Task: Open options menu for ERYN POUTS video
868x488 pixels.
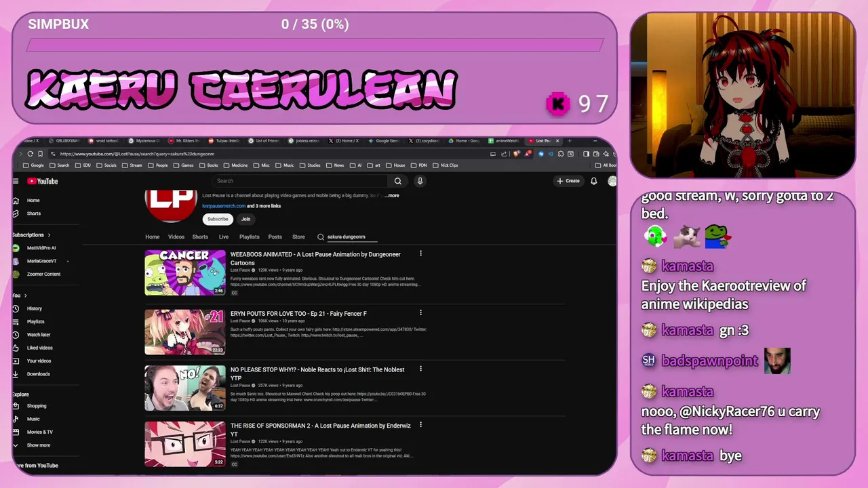Action: pyautogui.click(x=420, y=312)
